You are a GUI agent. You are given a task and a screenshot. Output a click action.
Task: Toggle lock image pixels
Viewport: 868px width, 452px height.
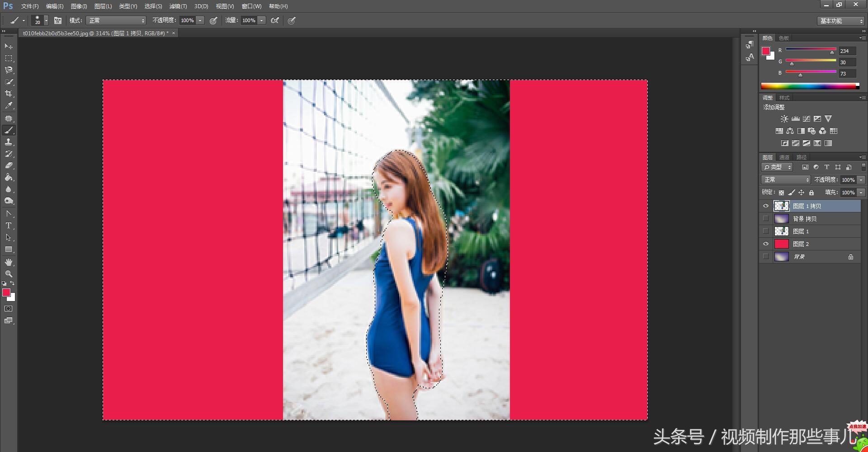791,193
